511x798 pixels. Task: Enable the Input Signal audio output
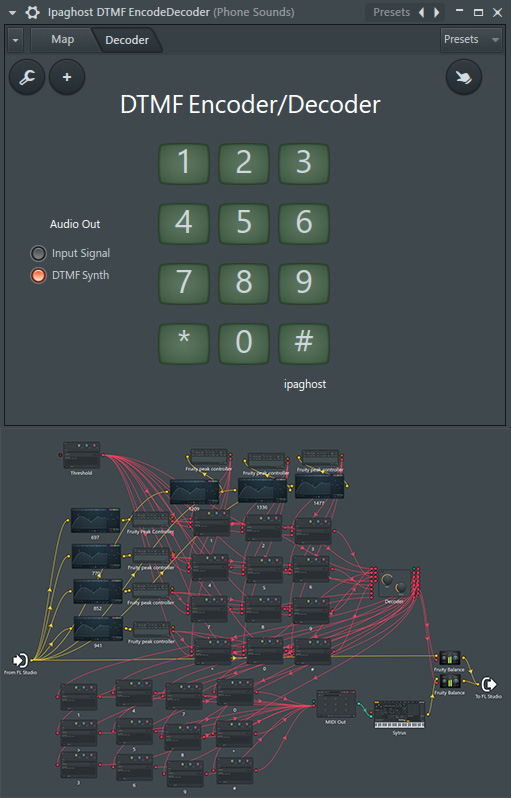38,253
